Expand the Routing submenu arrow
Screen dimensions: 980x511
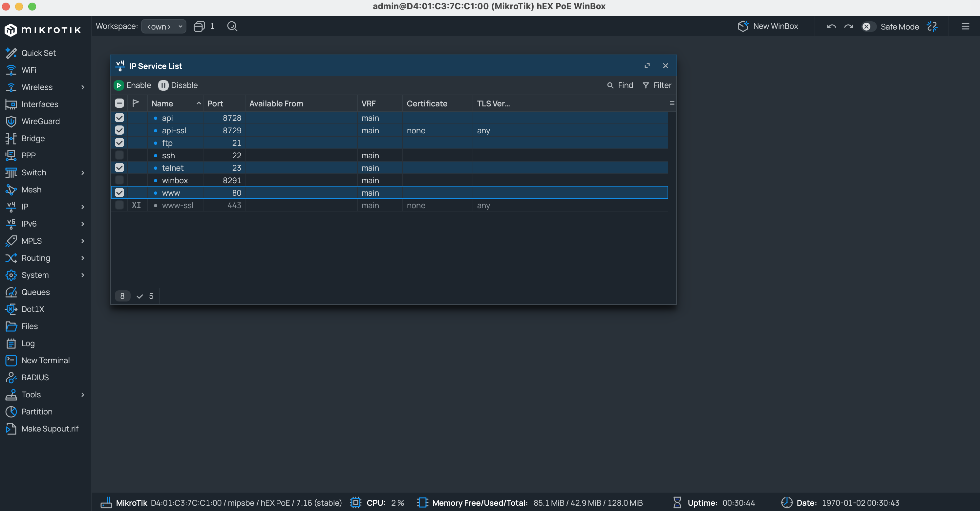[83, 258]
